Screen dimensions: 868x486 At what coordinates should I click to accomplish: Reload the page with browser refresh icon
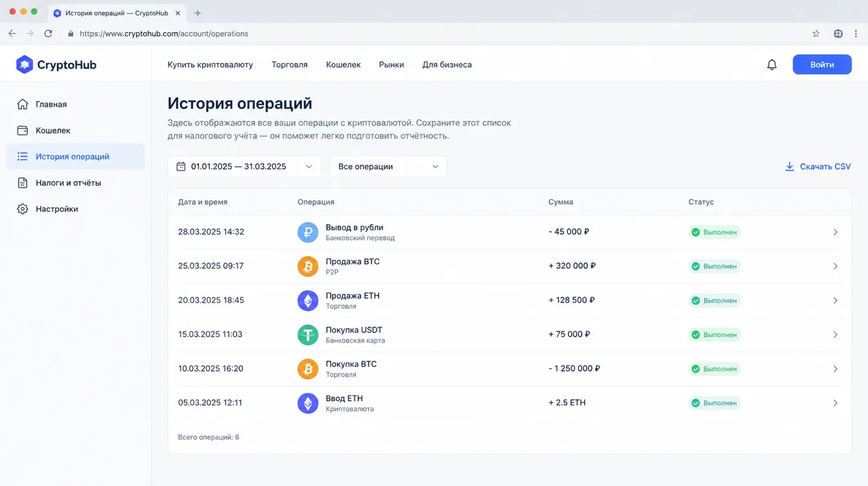coord(48,34)
